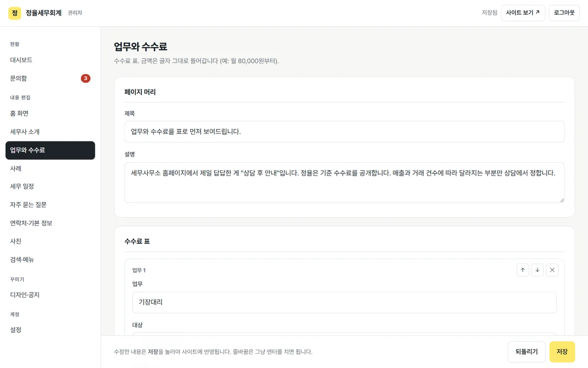This screenshot has width=588, height=368.
Task: Open 문의함 in the sidebar
Action: click(50, 78)
